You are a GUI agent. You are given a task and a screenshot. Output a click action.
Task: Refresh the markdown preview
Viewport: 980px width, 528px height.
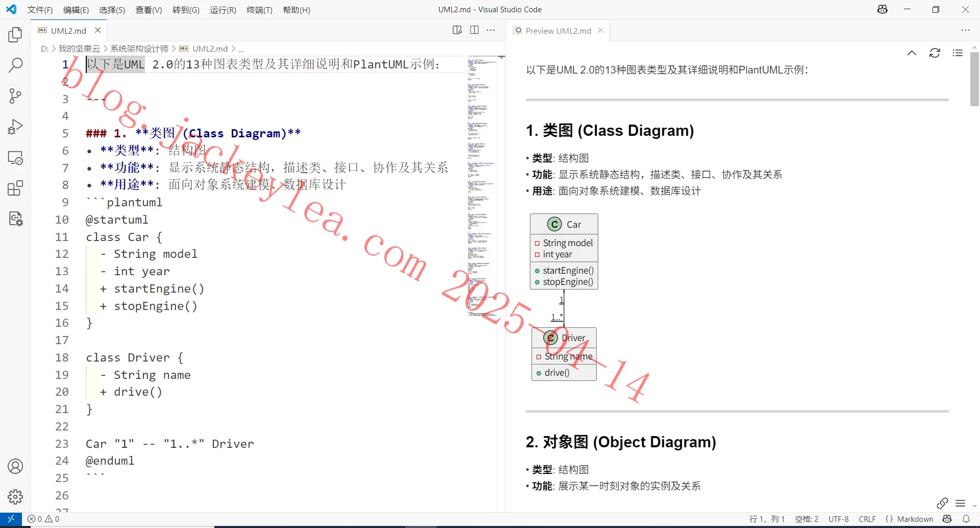pyautogui.click(x=935, y=53)
